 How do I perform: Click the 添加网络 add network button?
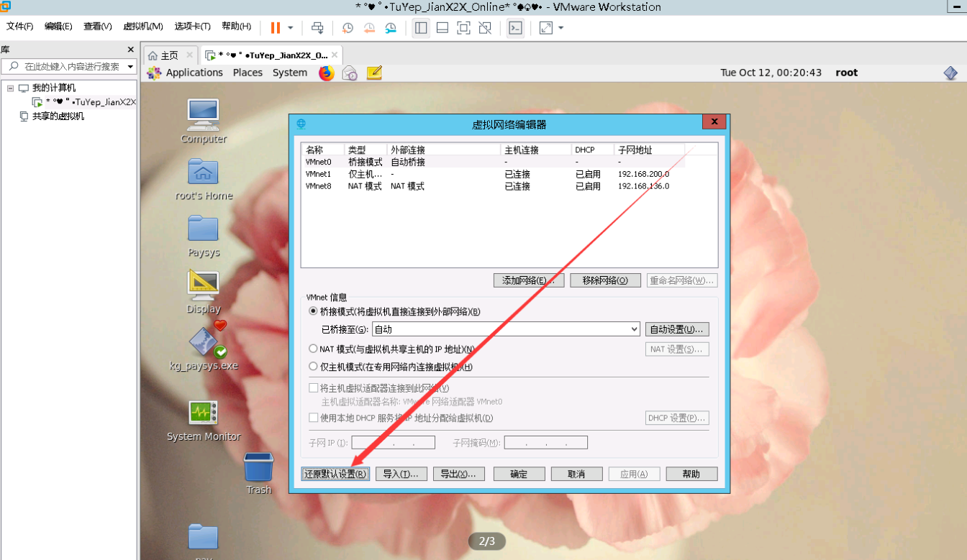coord(529,280)
